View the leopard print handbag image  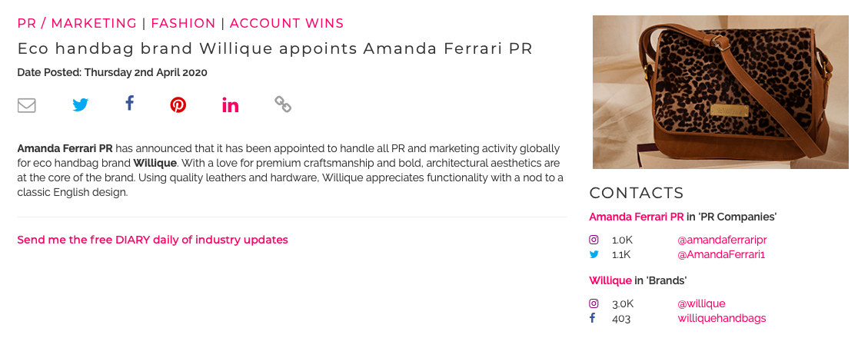pos(720,92)
